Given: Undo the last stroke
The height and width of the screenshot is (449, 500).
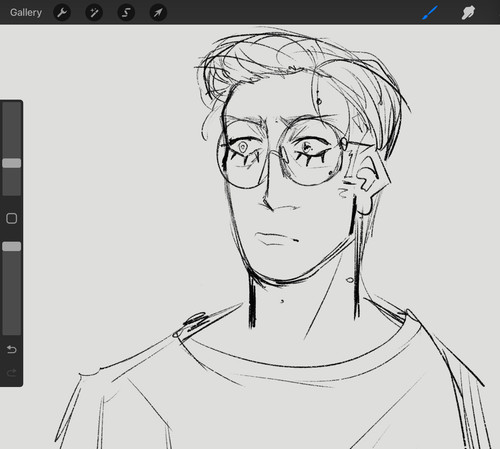Looking at the screenshot, I should (12, 349).
